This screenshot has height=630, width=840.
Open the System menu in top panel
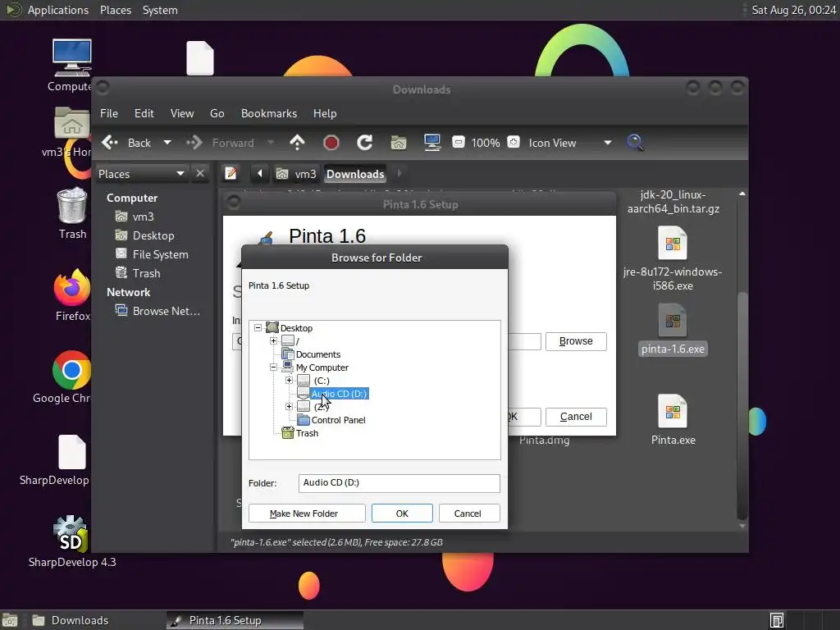tap(160, 10)
